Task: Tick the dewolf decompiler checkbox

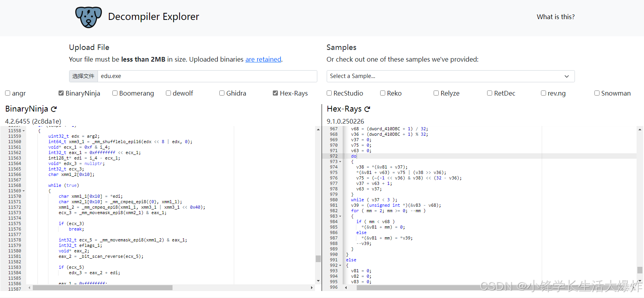Action: [168, 93]
